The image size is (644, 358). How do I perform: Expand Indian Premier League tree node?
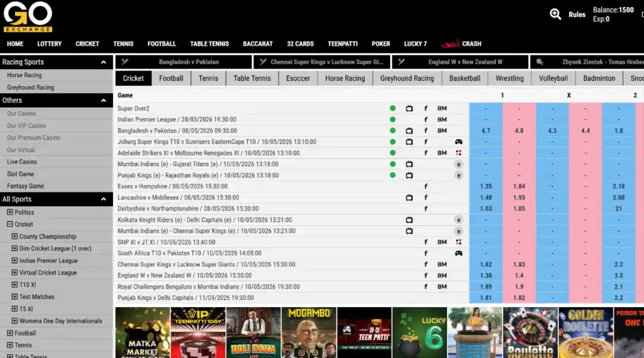[14, 260]
